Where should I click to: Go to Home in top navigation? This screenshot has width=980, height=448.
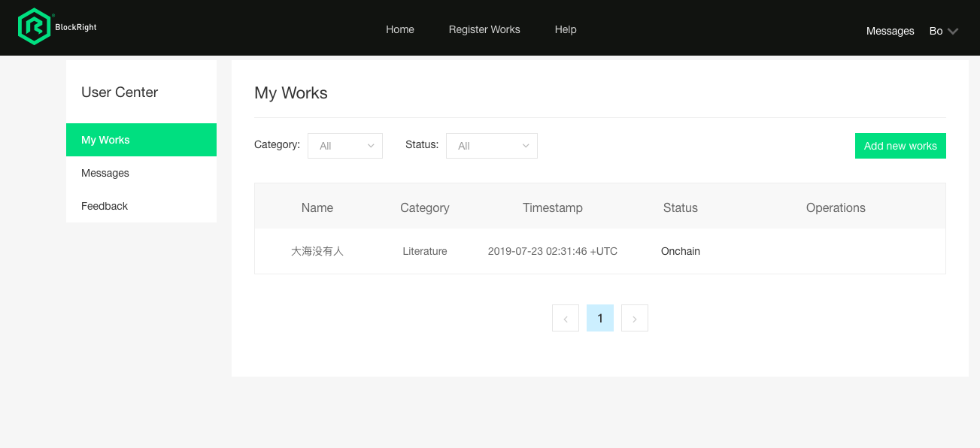(x=400, y=29)
